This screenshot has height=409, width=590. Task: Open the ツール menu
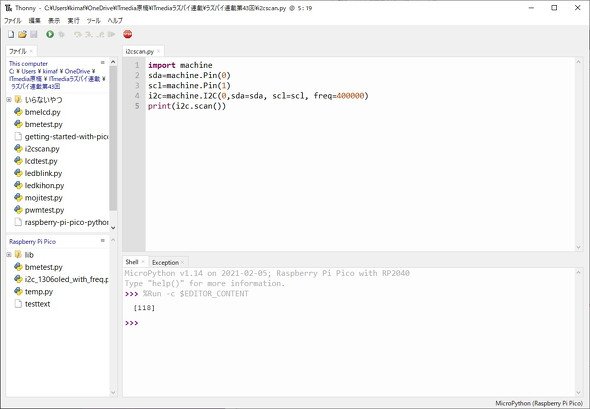(93, 21)
